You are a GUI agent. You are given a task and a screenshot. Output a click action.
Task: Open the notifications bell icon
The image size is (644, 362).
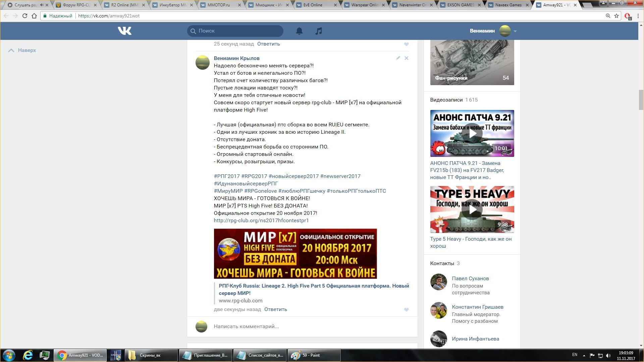[299, 31]
